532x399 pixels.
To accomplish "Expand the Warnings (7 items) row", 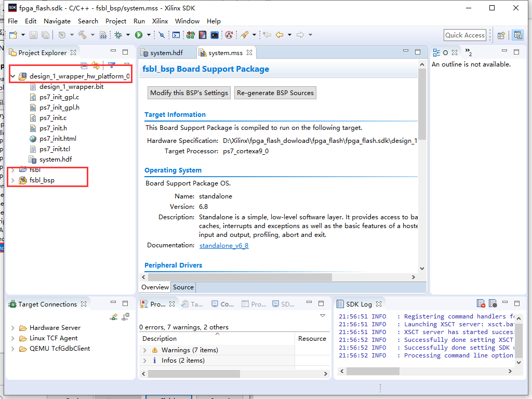I will pyautogui.click(x=145, y=350).
